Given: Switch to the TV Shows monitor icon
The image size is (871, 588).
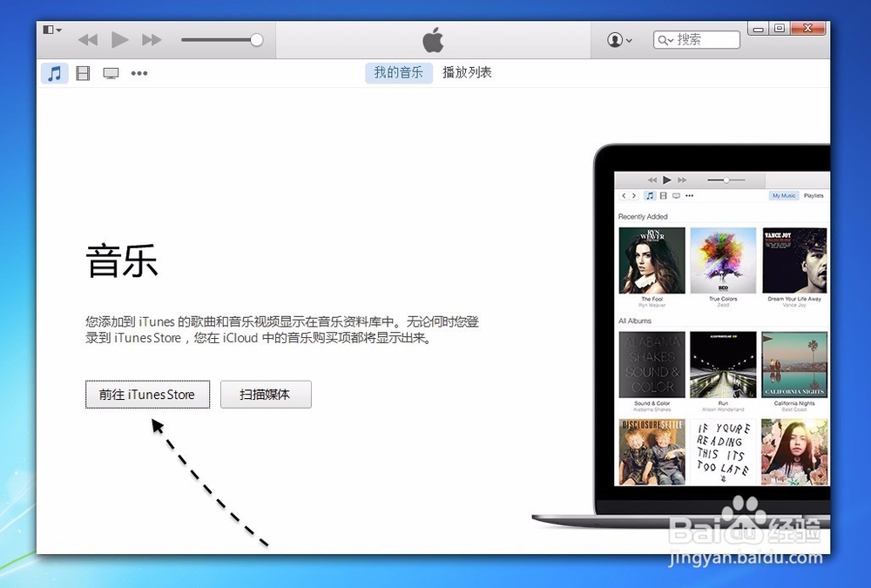Looking at the screenshot, I should (111, 73).
